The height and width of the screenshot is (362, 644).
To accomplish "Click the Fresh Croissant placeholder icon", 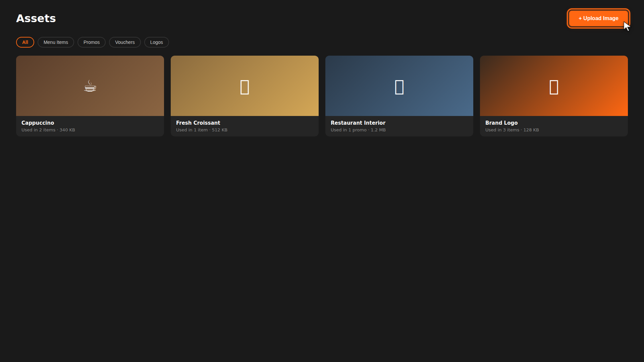I will [x=245, y=87].
